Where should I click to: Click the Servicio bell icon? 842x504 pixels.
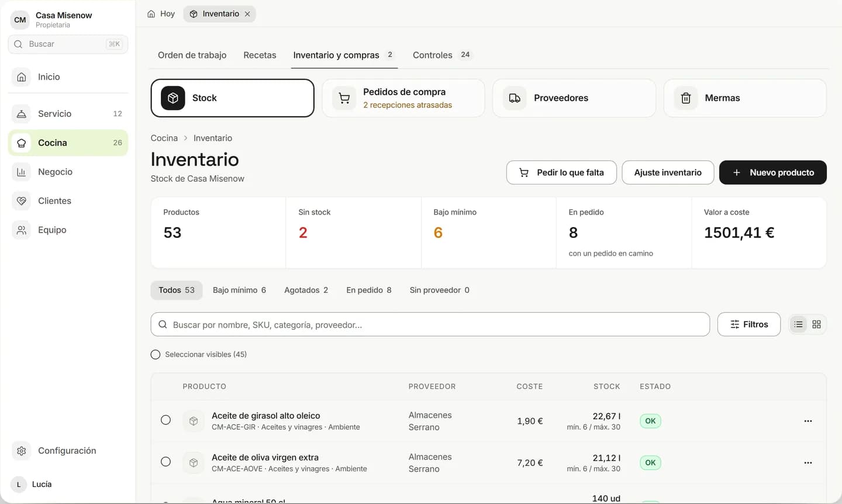tap(22, 114)
